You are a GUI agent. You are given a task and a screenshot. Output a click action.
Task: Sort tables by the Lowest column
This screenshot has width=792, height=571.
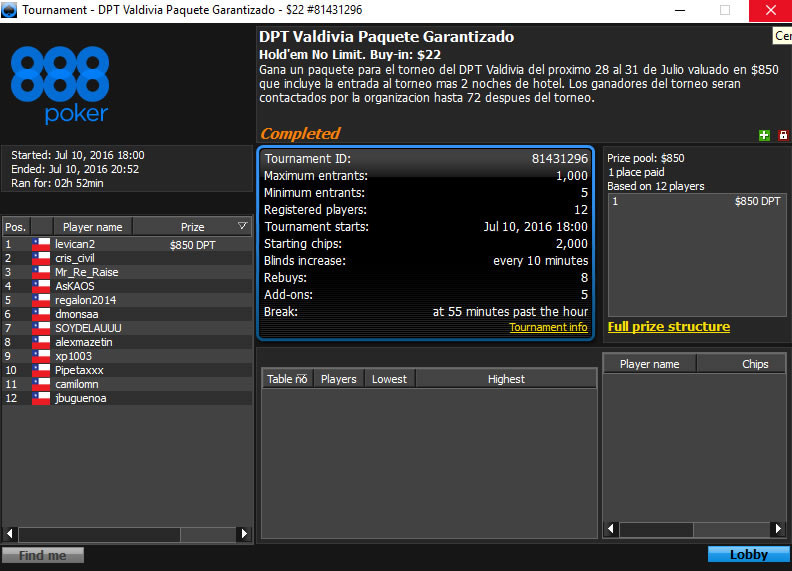(389, 379)
